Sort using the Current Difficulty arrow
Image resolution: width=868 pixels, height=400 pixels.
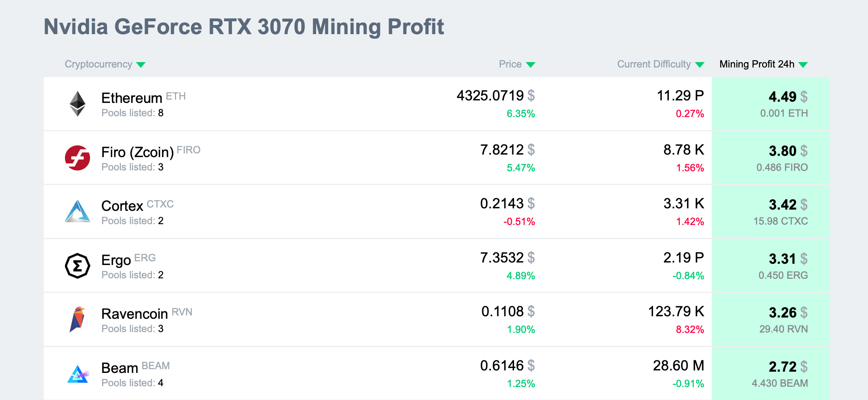pos(700,65)
